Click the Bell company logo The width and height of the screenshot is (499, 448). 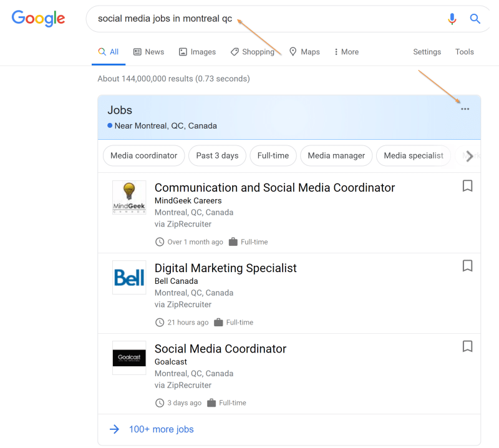[x=129, y=278]
